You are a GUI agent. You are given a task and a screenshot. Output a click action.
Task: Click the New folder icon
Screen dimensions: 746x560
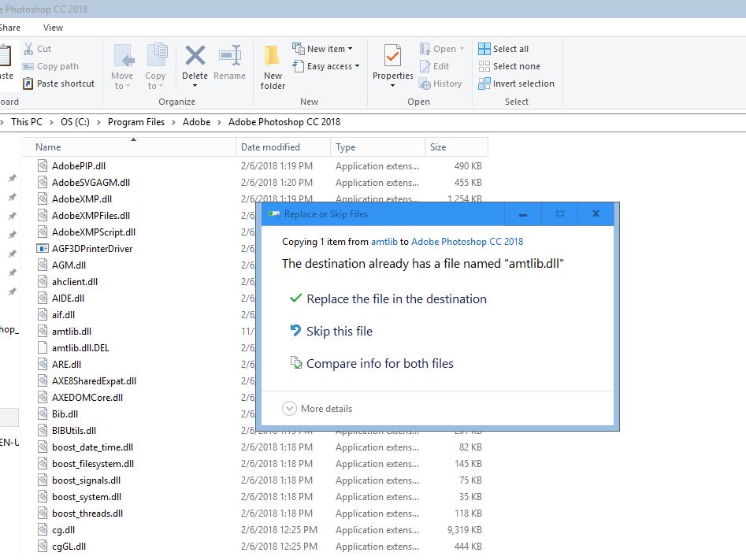pyautogui.click(x=272, y=56)
